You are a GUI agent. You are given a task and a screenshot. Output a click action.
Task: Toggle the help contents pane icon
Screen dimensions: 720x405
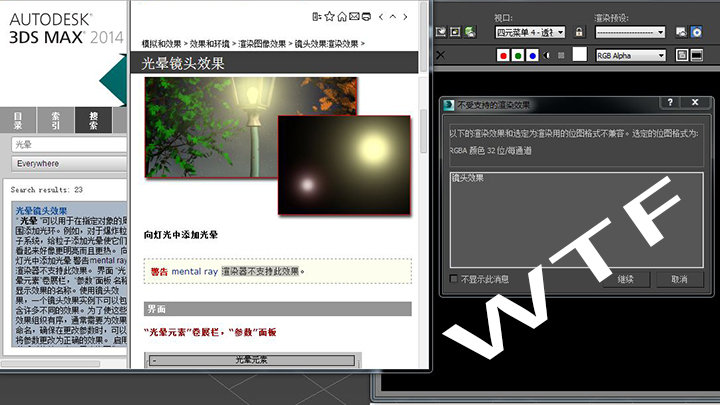tap(316, 17)
